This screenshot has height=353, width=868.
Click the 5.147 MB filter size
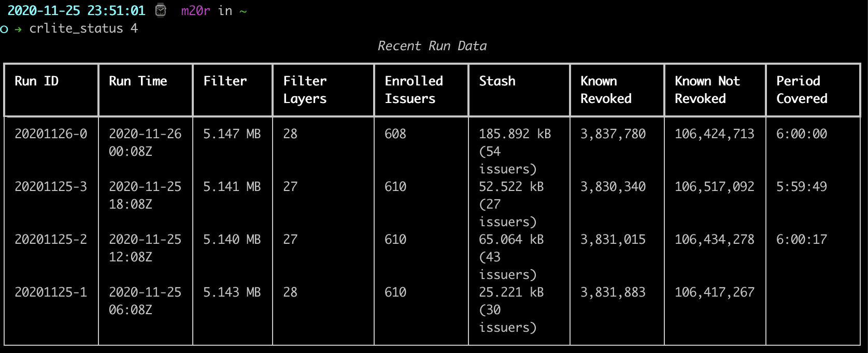(232, 134)
